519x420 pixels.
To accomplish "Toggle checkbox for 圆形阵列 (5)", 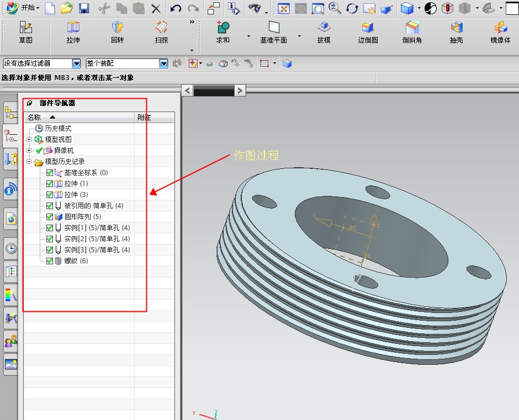I will pos(50,217).
